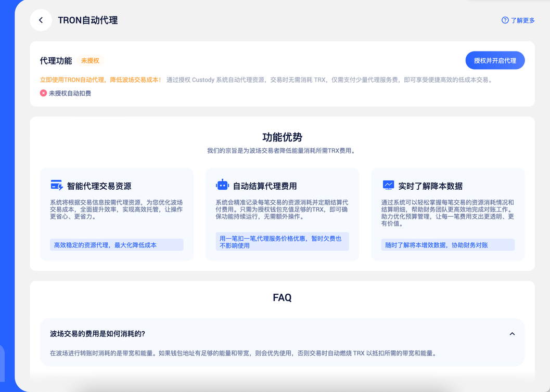Click the 授权并开启代理 button

pyautogui.click(x=495, y=60)
